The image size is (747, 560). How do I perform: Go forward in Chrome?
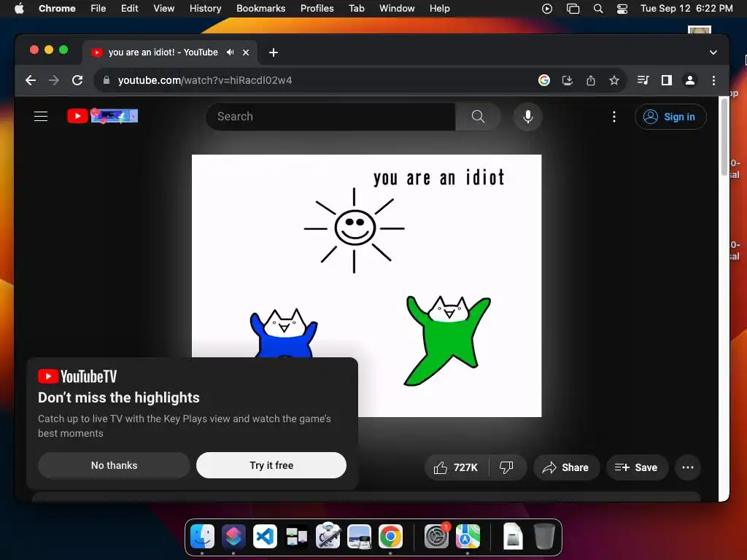(54, 80)
